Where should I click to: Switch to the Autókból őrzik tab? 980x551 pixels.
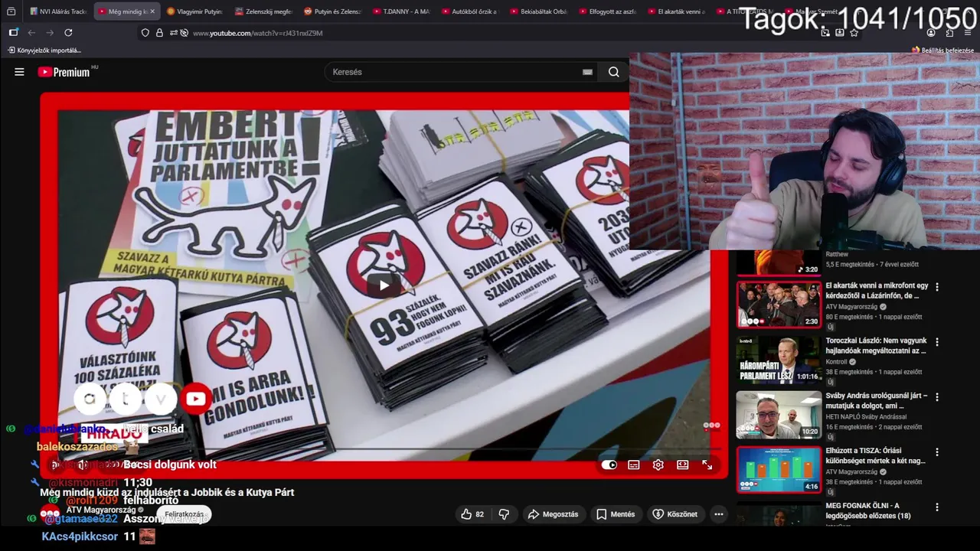coord(468,11)
